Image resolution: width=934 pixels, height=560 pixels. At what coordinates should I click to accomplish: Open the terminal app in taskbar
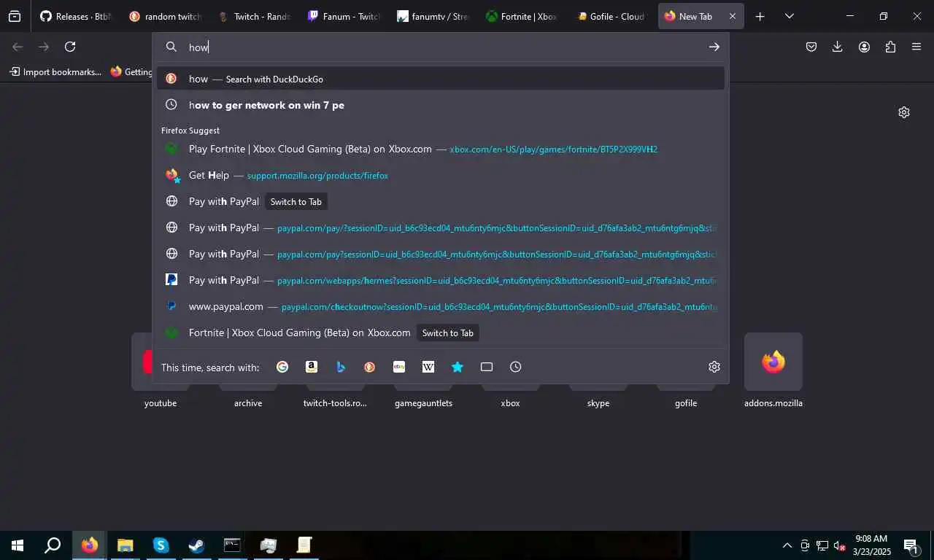coord(232,545)
